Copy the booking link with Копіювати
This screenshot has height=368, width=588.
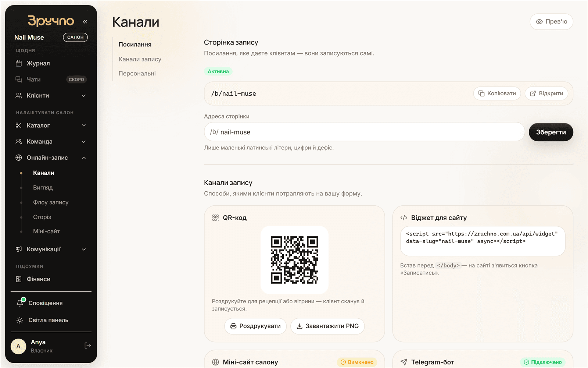497,93
